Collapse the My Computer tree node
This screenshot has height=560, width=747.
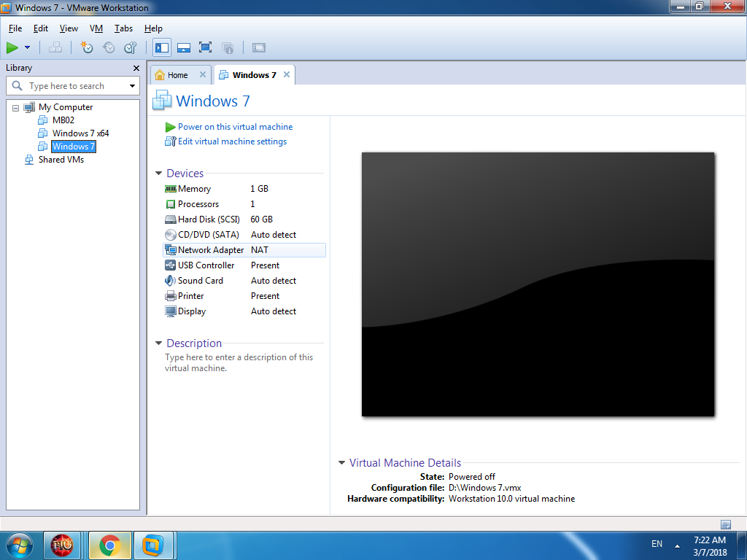click(16, 108)
